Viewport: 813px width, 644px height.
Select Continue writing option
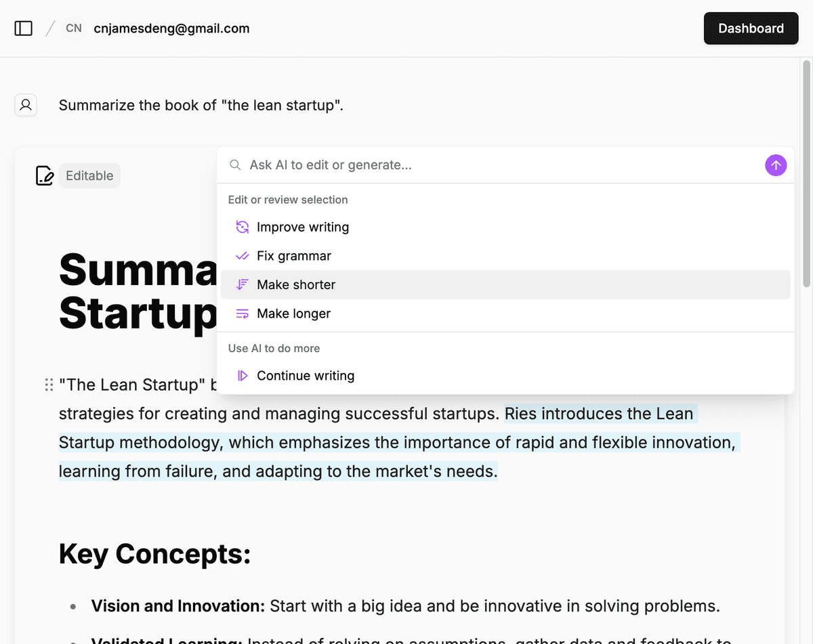pos(306,376)
